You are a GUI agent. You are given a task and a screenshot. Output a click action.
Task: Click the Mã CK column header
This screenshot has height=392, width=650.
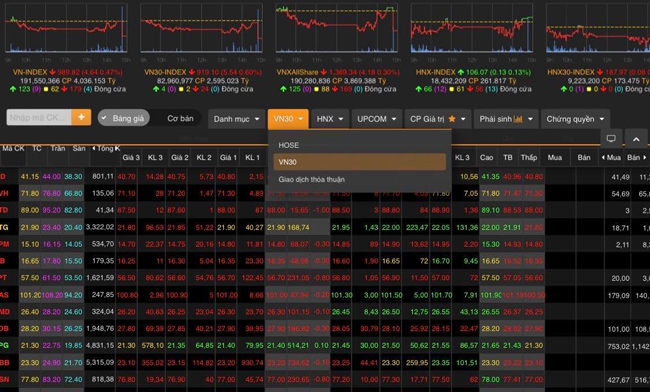(13, 148)
